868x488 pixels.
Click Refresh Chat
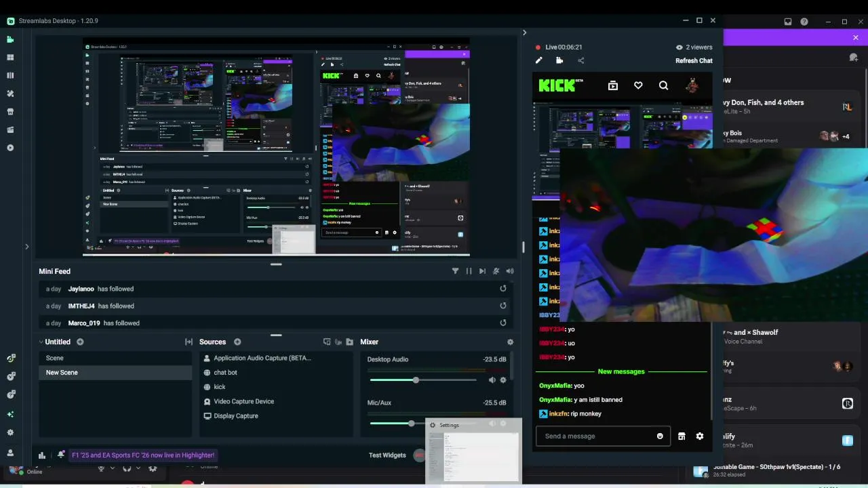[694, 61]
